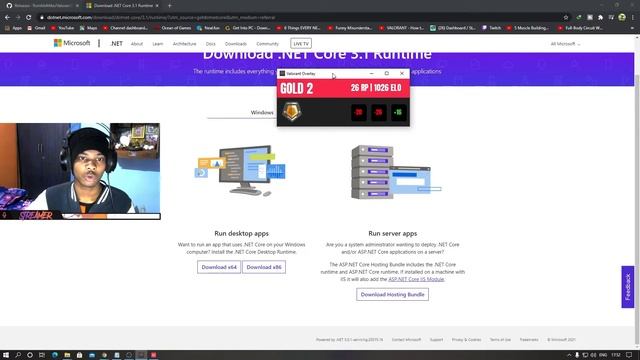This screenshot has height=360, width=640.
Task: Open the About menu item
Action: tap(137, 44)
